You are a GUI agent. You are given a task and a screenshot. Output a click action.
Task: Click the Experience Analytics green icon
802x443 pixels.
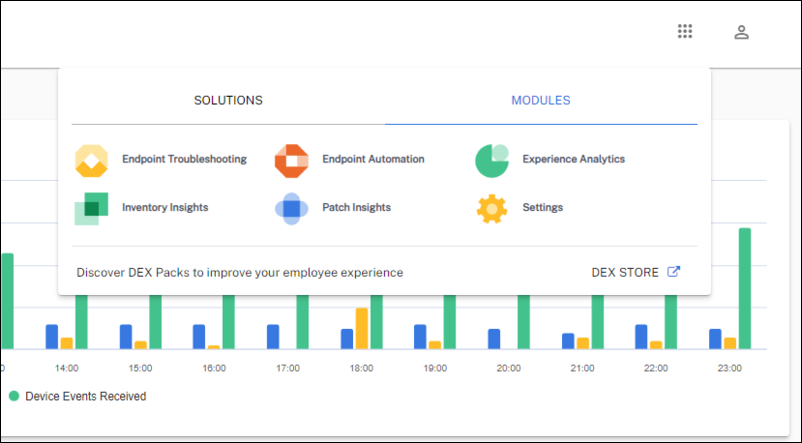point(492,159)
